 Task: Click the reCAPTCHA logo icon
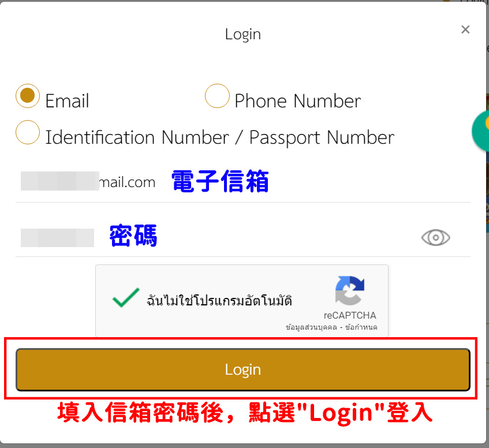[x=350, y=290]
